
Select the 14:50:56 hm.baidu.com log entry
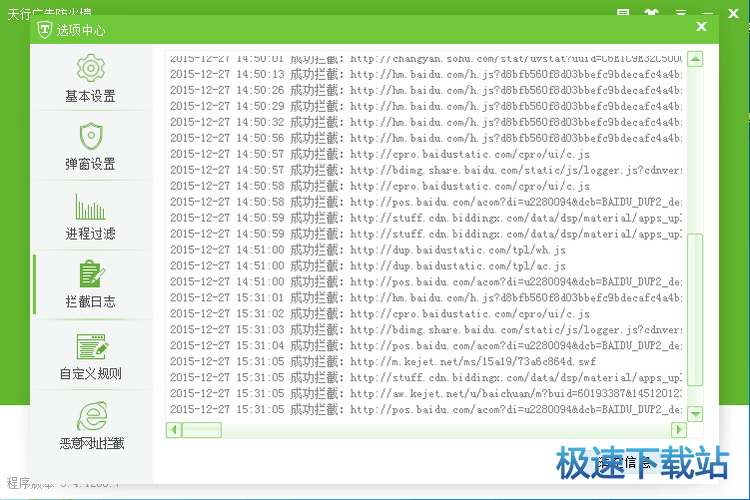pyautogui.click(x=426, y=138)
